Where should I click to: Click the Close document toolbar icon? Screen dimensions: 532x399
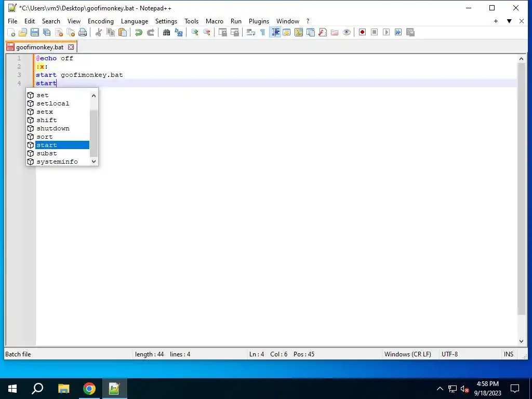pyautogui.click(x=59, y=32)
